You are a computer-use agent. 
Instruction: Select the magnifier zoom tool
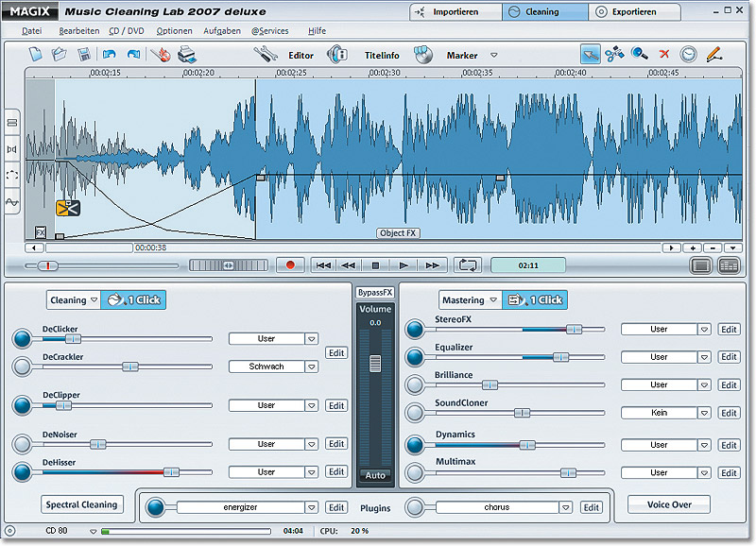(640, 55)
